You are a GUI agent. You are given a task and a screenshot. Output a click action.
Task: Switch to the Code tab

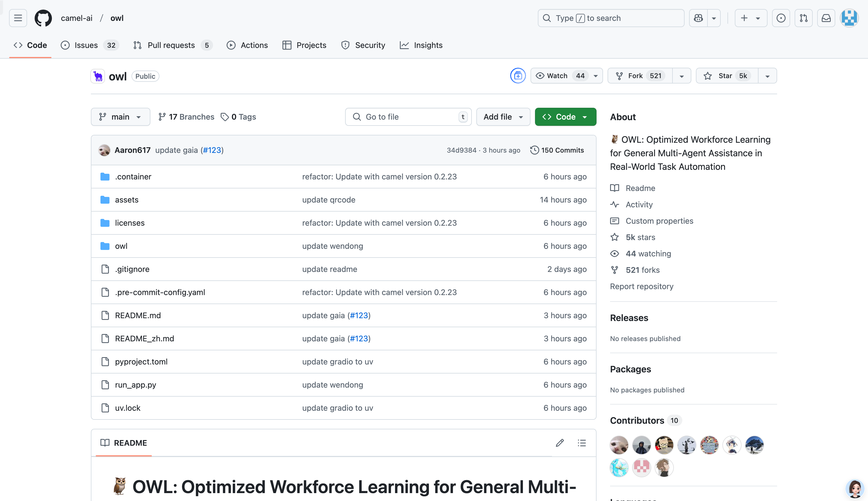click(30, 45)
